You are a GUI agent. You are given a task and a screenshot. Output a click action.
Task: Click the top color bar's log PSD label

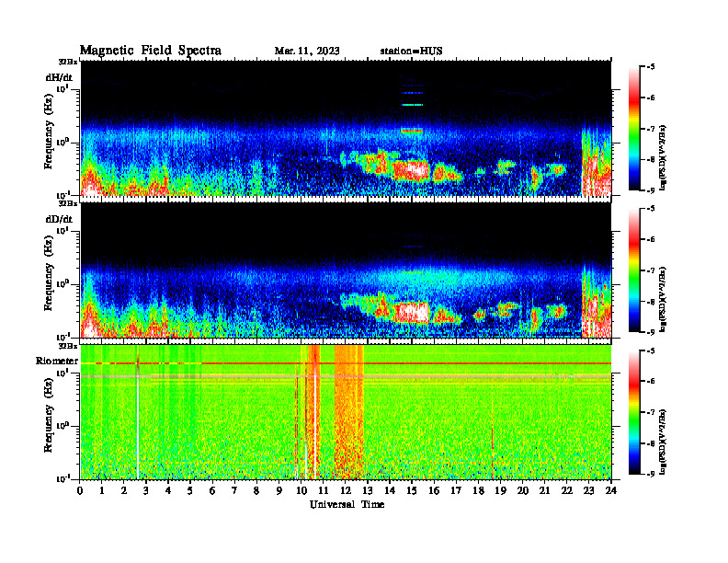click(663, 158)
